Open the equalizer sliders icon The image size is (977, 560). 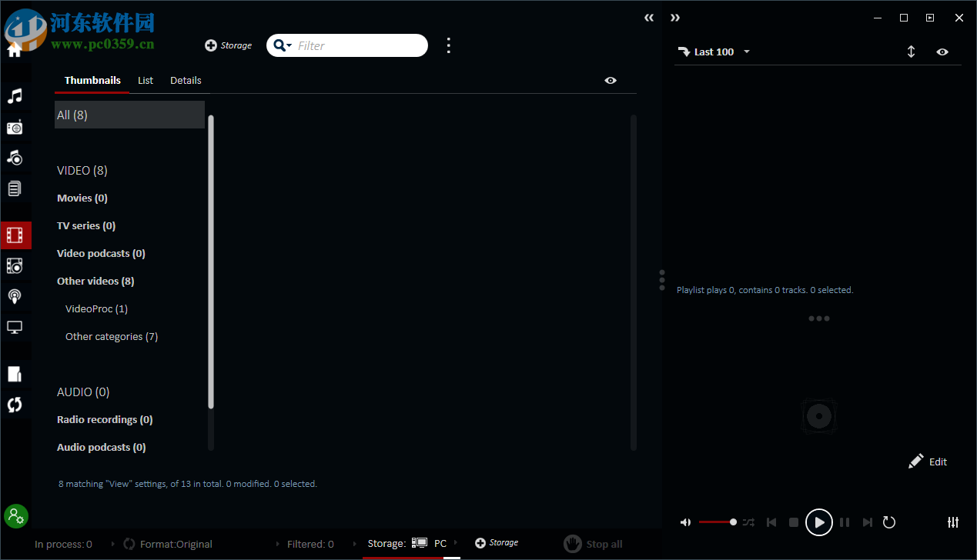953,522
